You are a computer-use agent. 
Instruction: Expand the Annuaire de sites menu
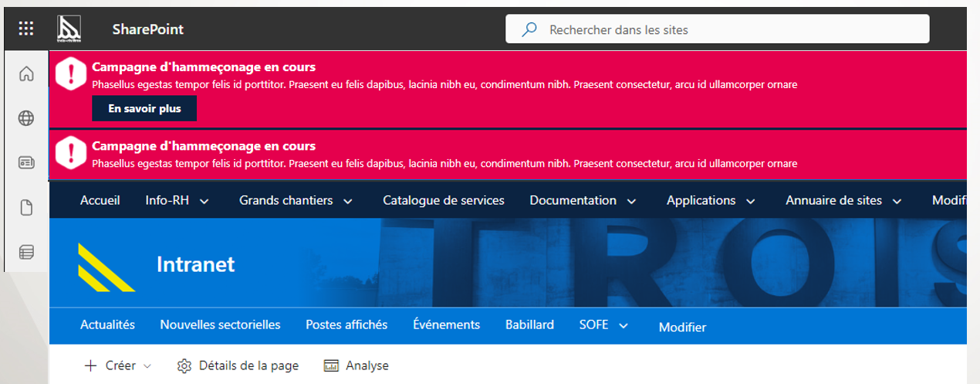pos(843,200)
